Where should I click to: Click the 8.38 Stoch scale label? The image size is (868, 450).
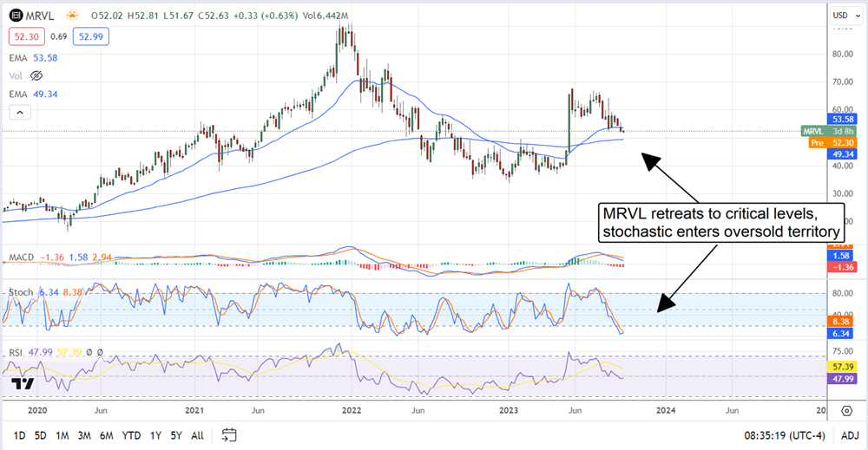[842, 322]
